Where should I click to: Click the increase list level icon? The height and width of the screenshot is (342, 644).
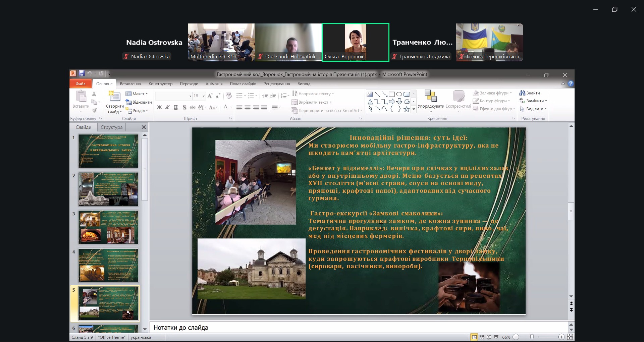[x=273, y=96]
